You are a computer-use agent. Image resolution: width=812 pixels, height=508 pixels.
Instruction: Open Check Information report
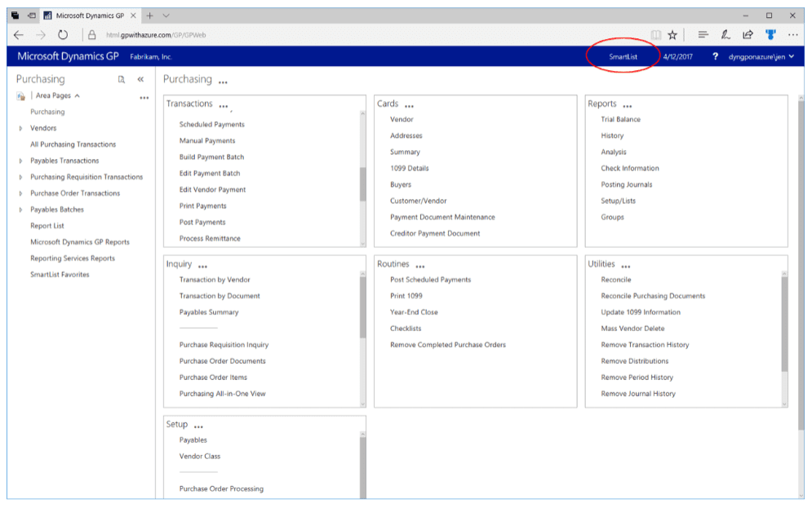coord(630,168)
